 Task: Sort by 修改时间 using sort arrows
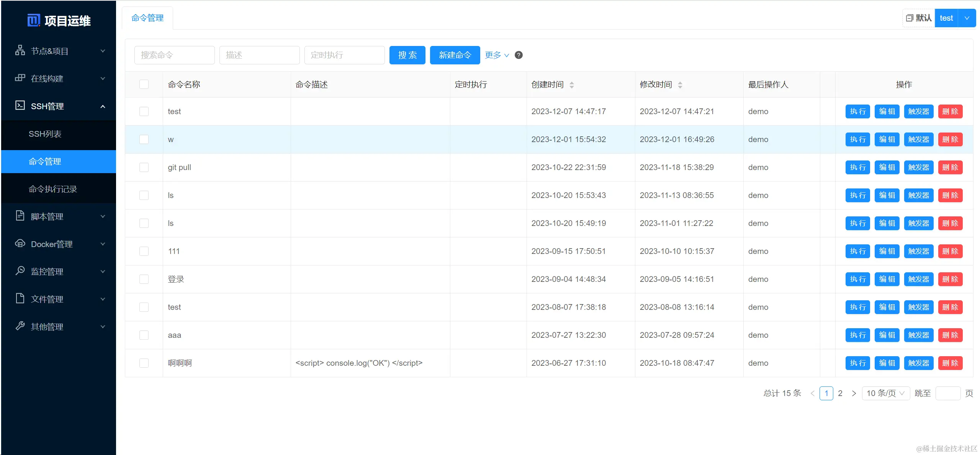680,85
